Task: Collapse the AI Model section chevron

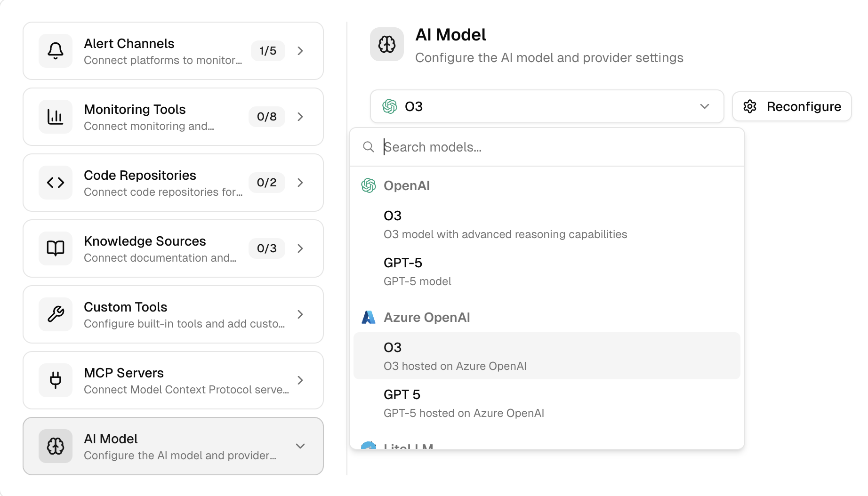Action: 300,446
